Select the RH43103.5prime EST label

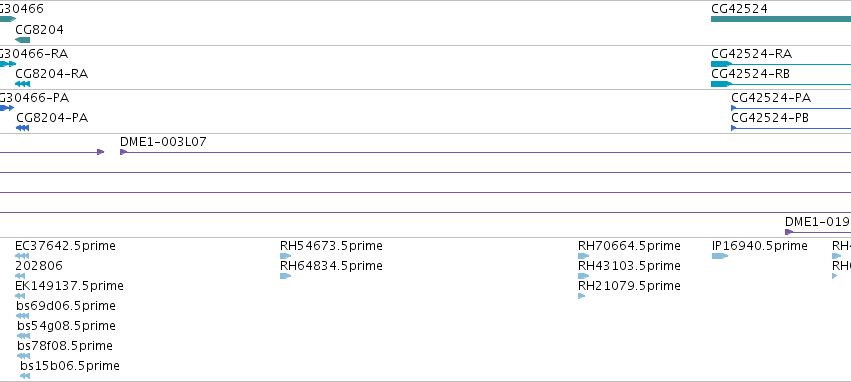pyautogui.click(x=629, y=265)
